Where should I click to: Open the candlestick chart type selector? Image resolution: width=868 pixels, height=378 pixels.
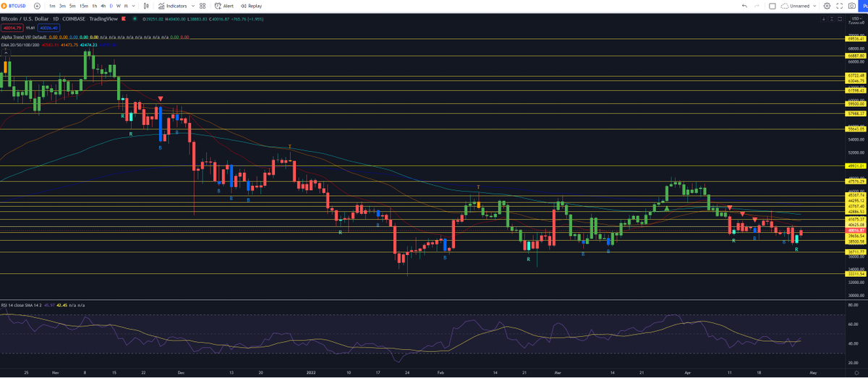click(145, 6)
